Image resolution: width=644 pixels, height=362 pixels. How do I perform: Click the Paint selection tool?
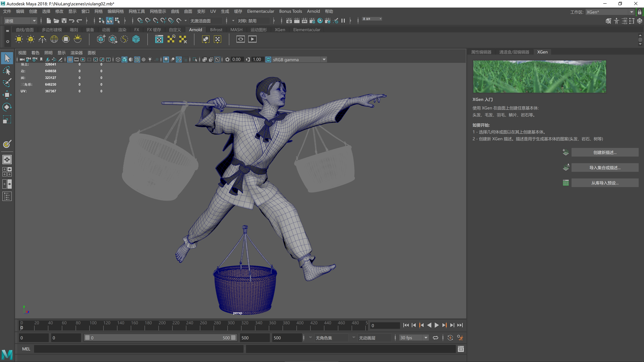tap(7, 83)
